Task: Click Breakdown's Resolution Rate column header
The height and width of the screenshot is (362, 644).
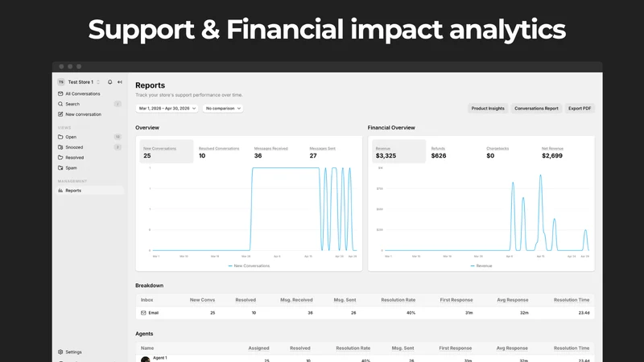Action: (398, 300)
